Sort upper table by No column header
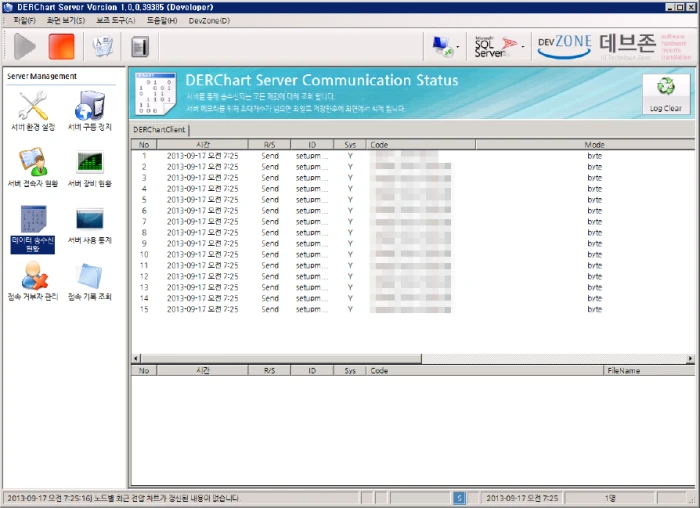 144,145
